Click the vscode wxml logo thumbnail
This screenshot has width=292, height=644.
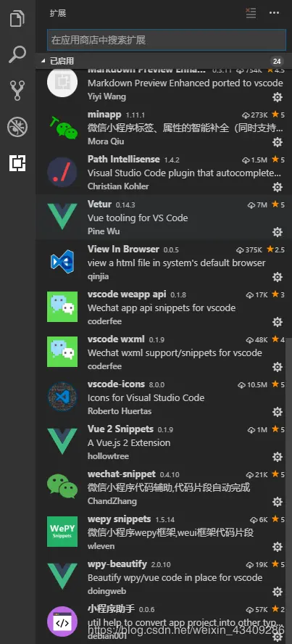(62, 352)
